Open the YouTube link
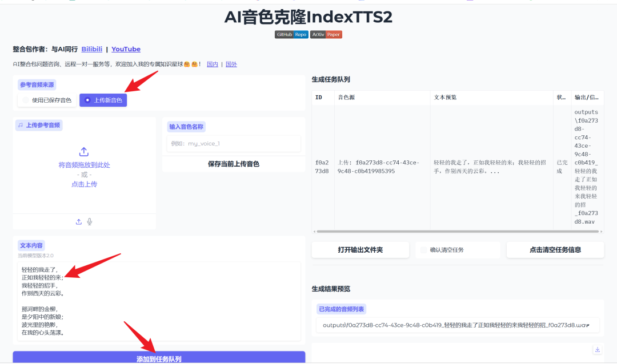The image size is (617, 364). pos(126,49)
